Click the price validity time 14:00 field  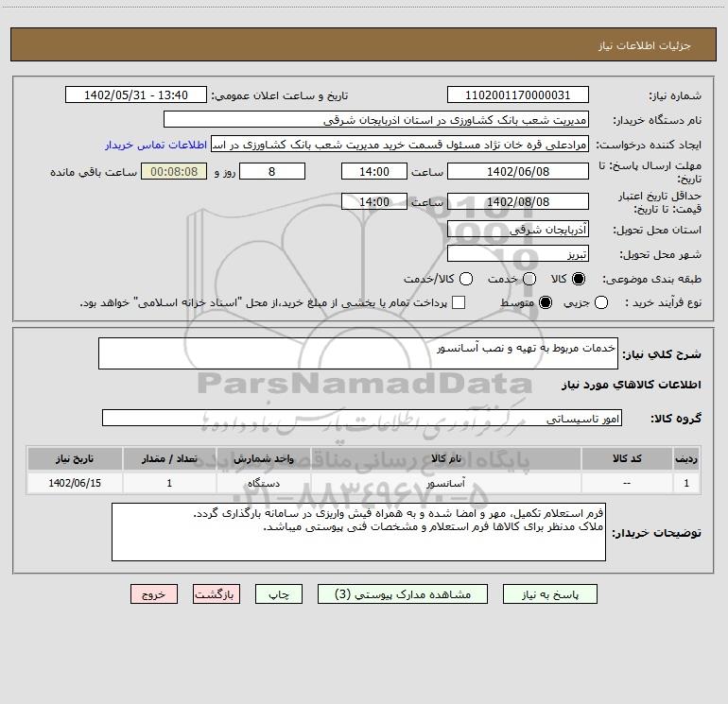point(374,201)
